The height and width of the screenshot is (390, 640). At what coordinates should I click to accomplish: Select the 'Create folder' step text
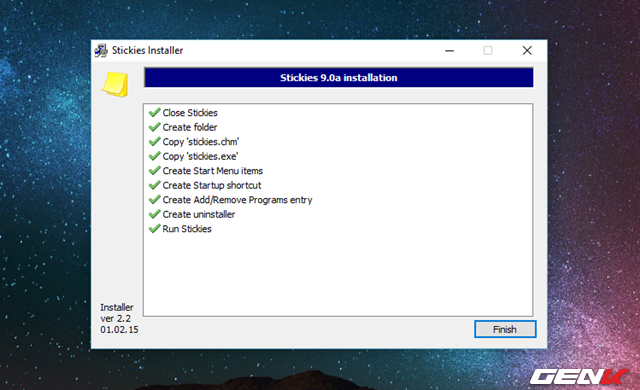pos(190,127)
